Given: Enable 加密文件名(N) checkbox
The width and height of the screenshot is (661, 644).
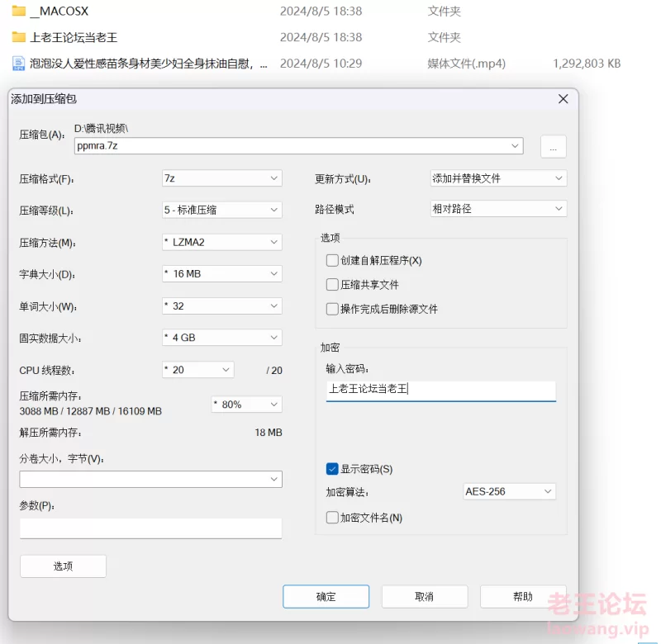Looking at the screenshot, I should tap(332, 517).
